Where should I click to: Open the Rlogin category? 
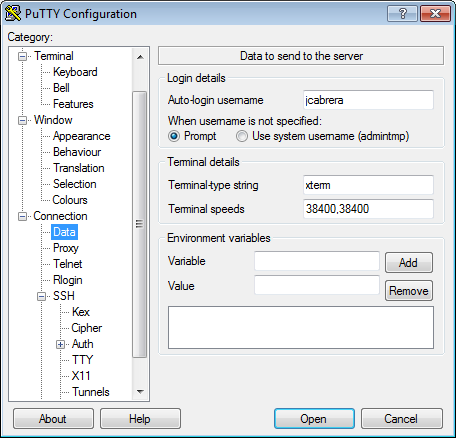68,280
